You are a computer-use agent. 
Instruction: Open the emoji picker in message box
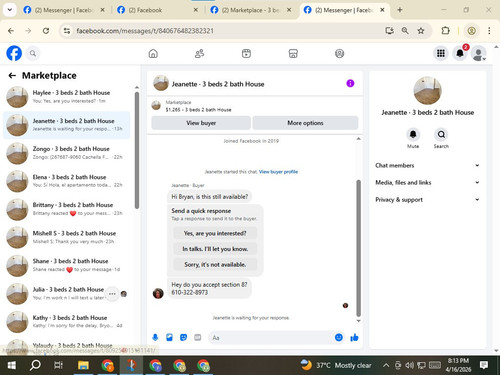339,337
